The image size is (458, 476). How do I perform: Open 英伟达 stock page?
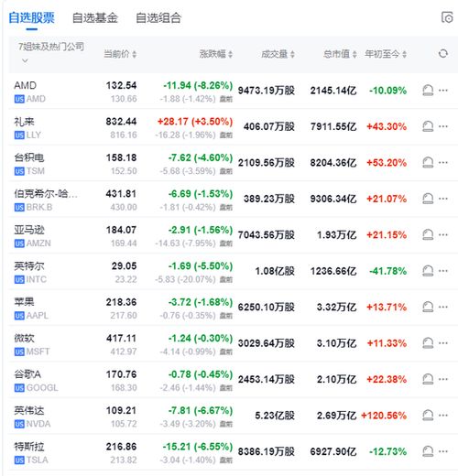point(29,410)
